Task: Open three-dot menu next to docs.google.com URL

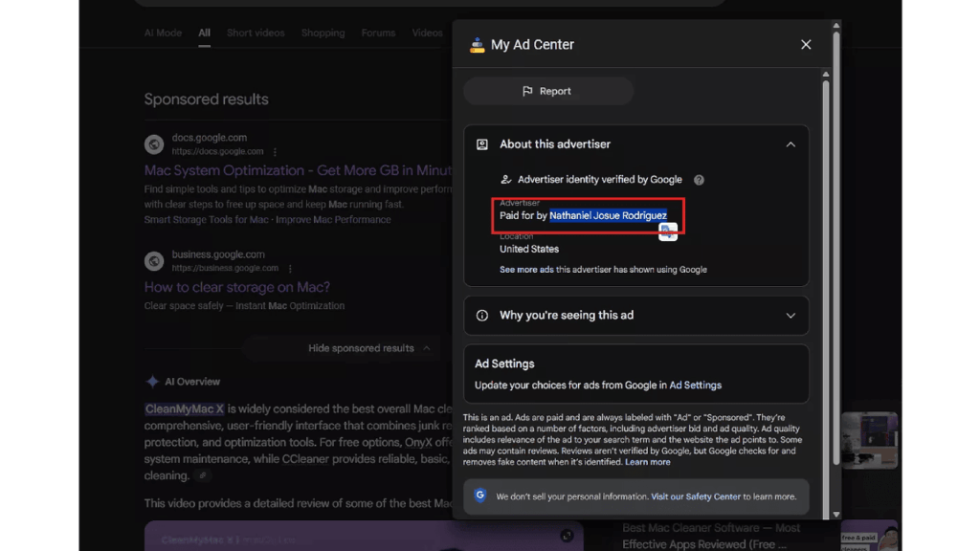Action: [x=275, y=152]
